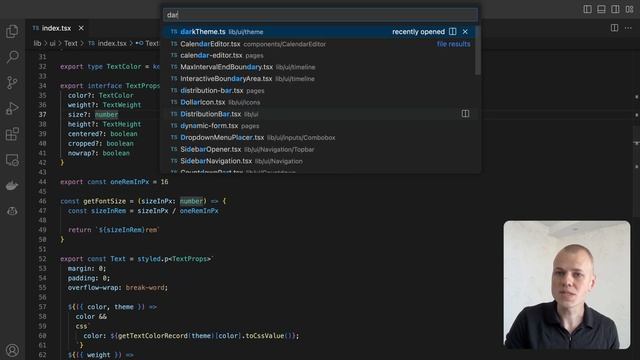The width and height of the screenshot is (640, 360).
Task: Toggle bottom panel layout icon
Action: tap(601, 9)
